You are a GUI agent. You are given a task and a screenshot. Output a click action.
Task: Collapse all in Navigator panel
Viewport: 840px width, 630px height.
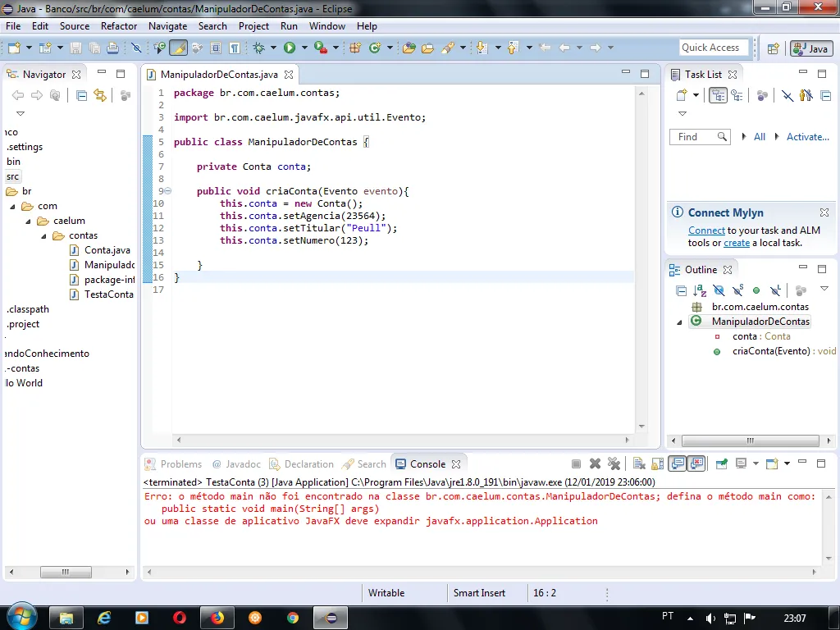pyautogui.click(x=81, y=96)
